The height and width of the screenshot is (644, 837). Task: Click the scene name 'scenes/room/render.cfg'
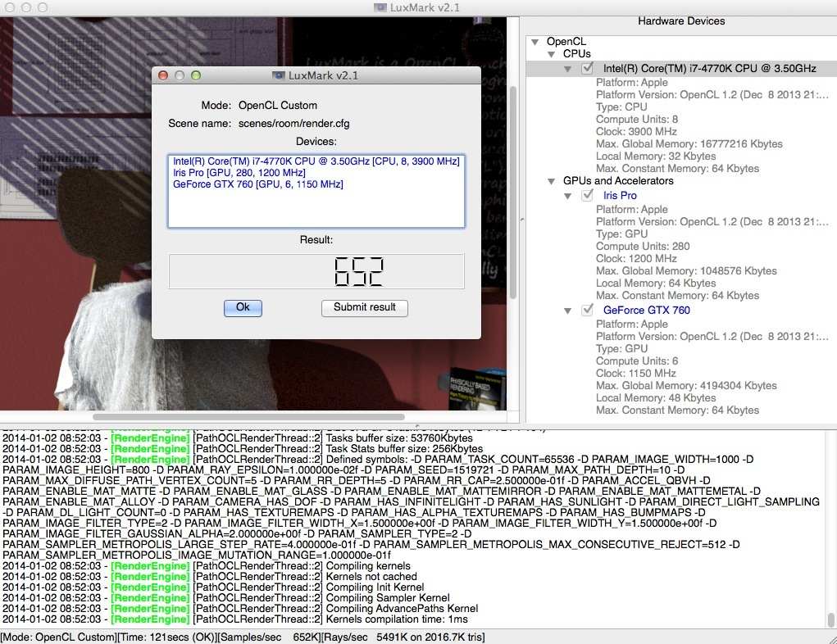point(293,124)
